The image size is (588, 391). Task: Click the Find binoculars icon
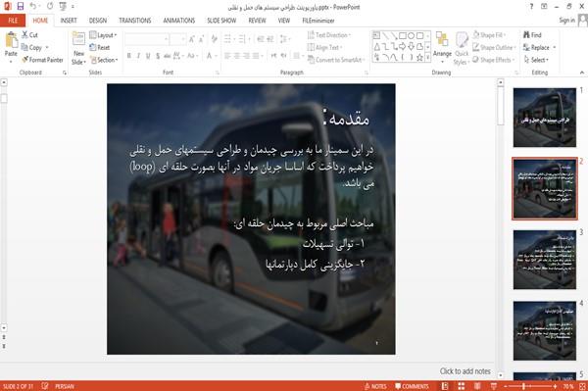[526, 35]
